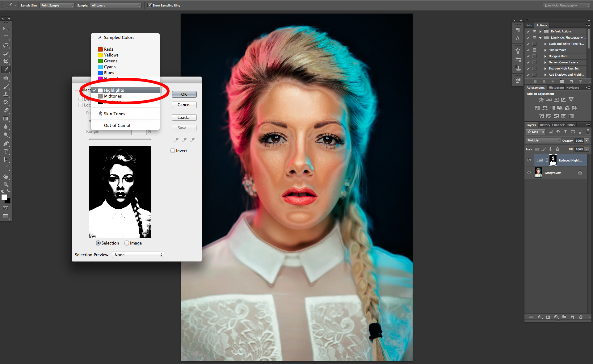Viewport: 593px width, 364px height.
Task: Select Highlights from the dropdown menu
Action: (x=114, y=90)
